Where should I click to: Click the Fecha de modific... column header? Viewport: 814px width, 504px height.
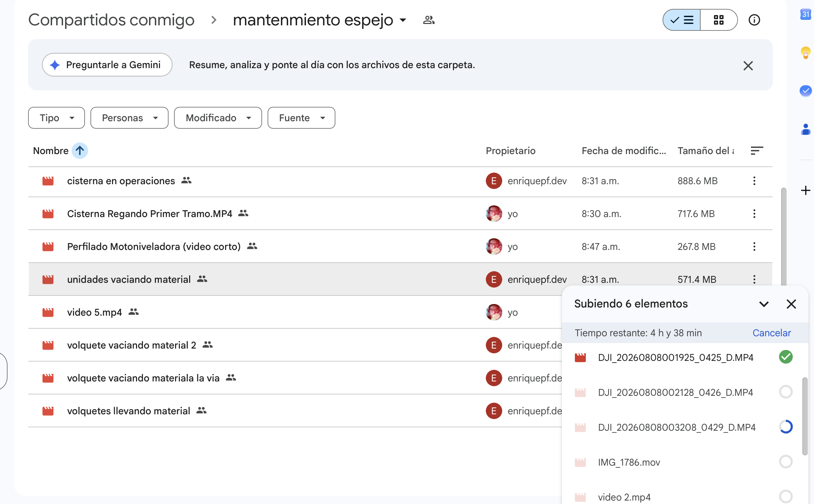point(624,151)
